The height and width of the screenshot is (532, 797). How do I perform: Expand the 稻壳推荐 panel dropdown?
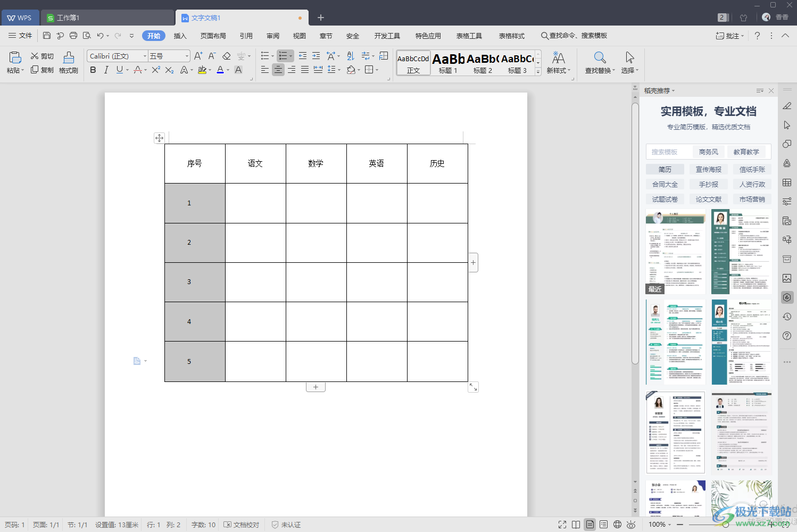[x=673, y=91]
